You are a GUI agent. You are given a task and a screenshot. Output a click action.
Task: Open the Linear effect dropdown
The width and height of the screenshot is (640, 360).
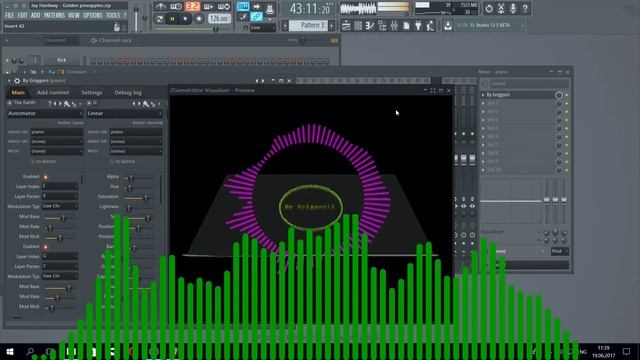[x=124, y=113]
